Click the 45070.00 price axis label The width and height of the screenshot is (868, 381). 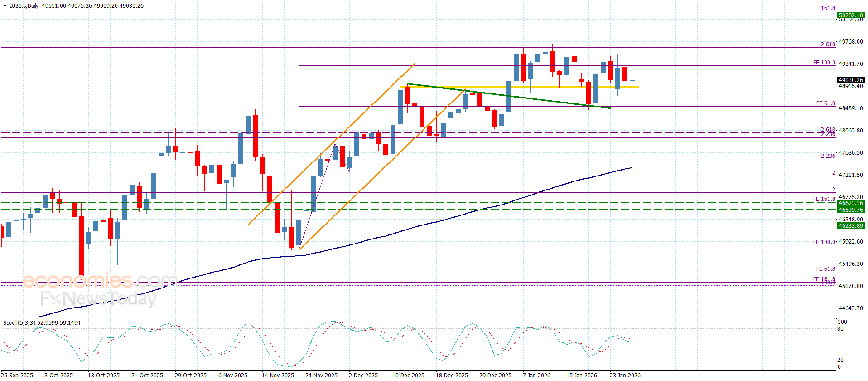(851, 286)
